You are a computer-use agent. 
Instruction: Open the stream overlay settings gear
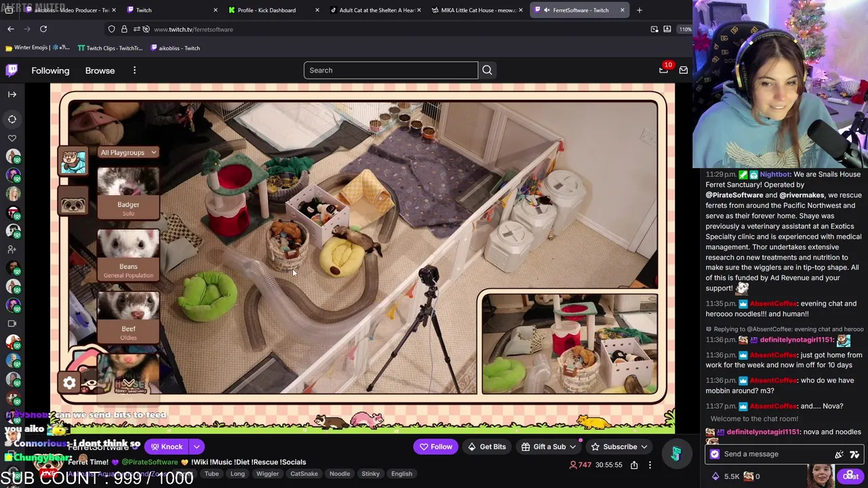coord(69,383)
